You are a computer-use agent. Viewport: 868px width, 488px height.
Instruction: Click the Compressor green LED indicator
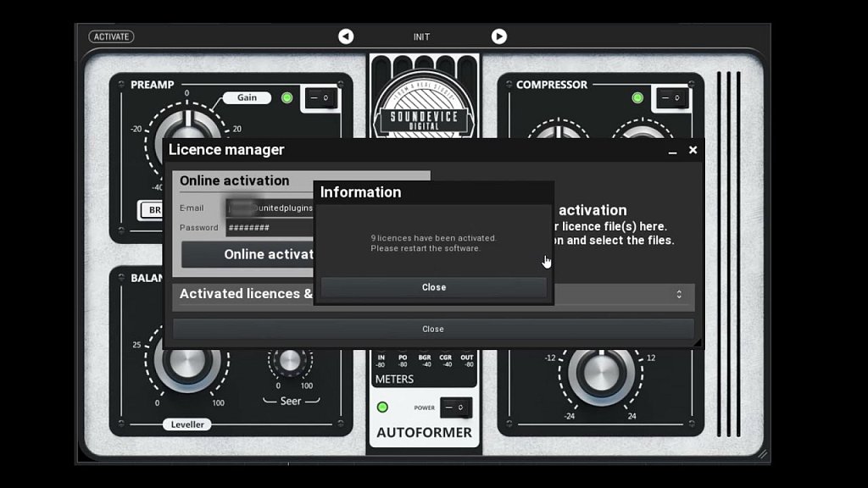point(637,98)
